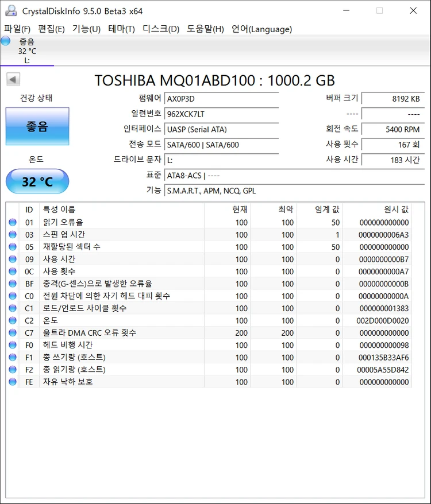This screenshot has width=431, height=504.
Task: Click the interface field UASP (Serial ATA)
Action: pos(221,129)
